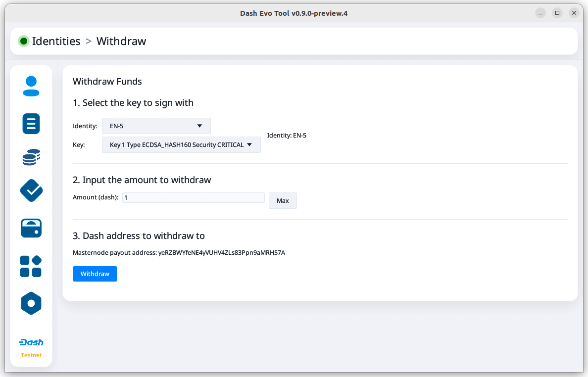Viewport: 588px width, 377px height.
Task: Open the Contracts document icon in sidebar
Action: click(31, 124)
